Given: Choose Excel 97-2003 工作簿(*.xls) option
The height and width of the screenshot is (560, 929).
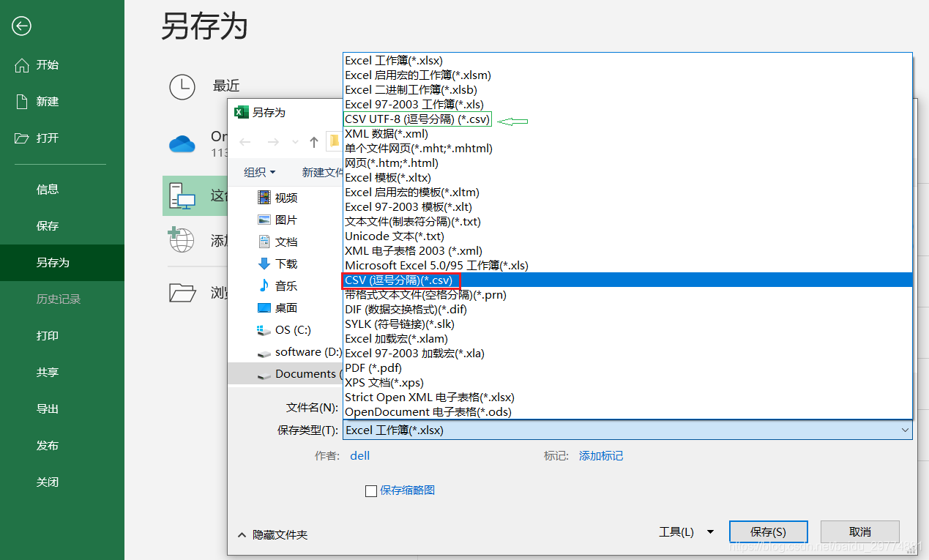Looking at the screenshot, I should coord(627,105).
